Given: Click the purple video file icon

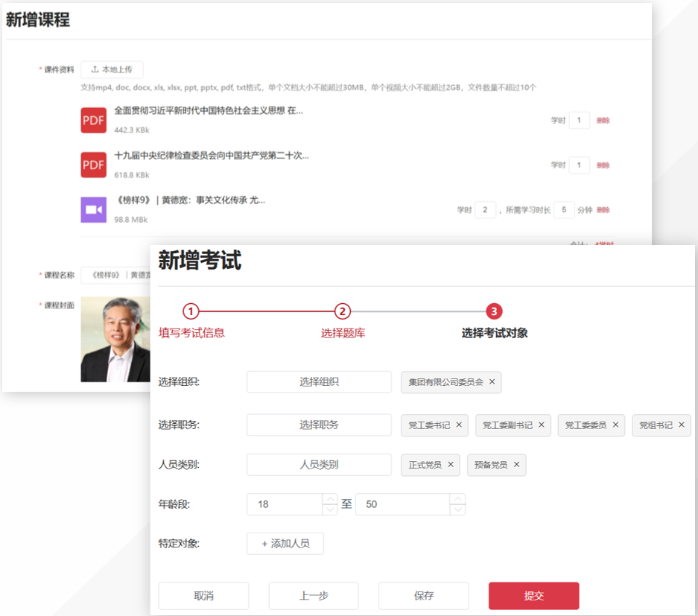Looking at the screenshot, I should pos(94,210).
